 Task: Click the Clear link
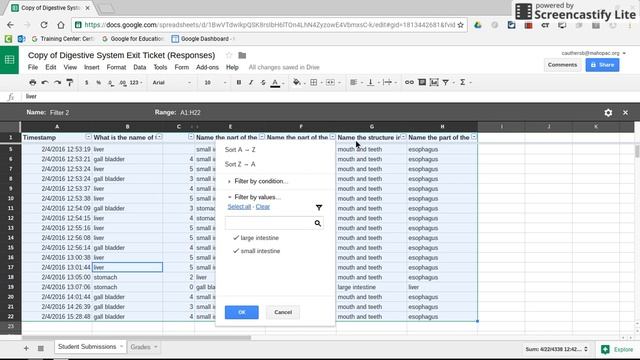tap(263, 207)
